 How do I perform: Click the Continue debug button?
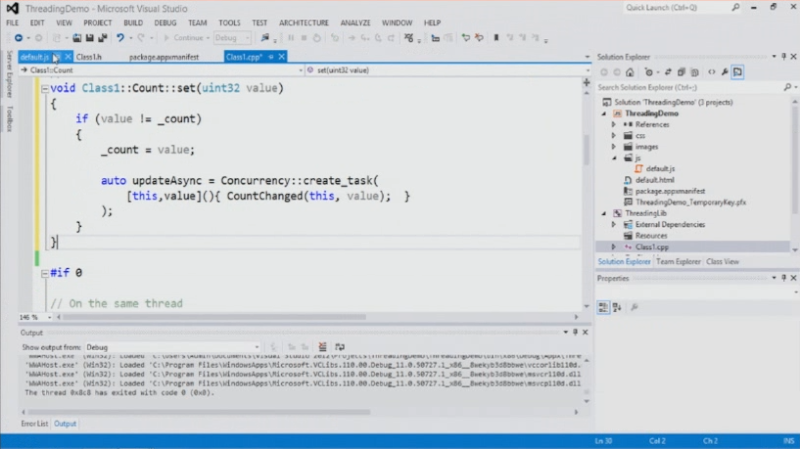point(184,38)
